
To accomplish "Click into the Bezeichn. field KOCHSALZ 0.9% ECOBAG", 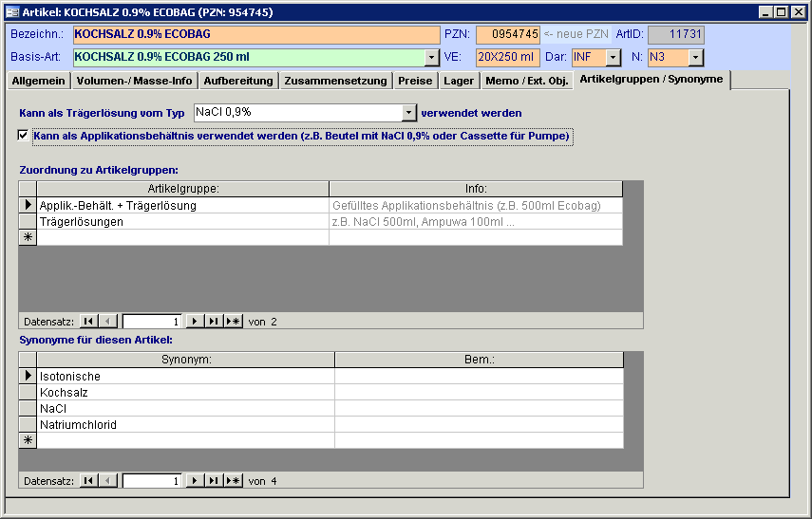I will 256,35.
